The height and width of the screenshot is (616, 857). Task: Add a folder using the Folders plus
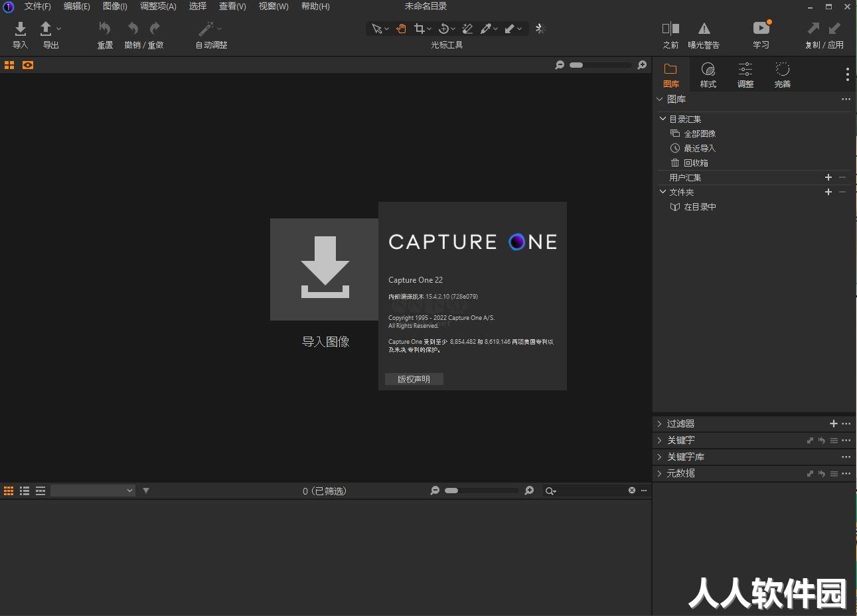(828, 192)
